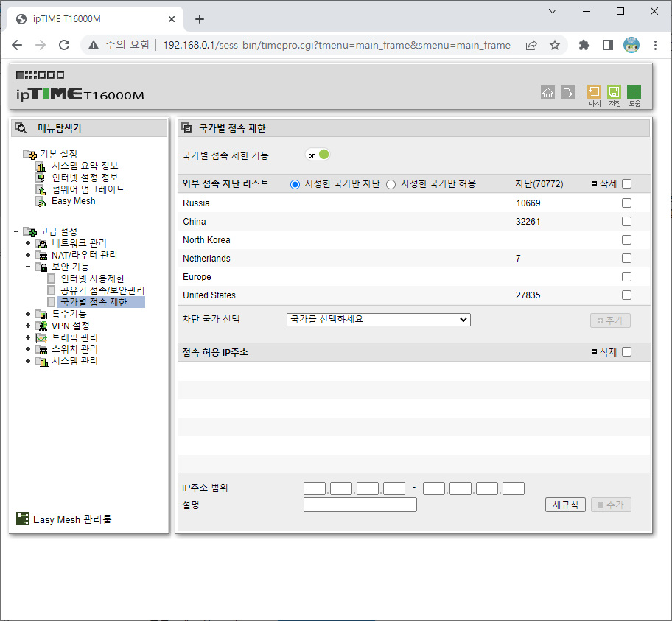Click the 보안 기능 lock icon
672x621 pixels.
[41, 267]
